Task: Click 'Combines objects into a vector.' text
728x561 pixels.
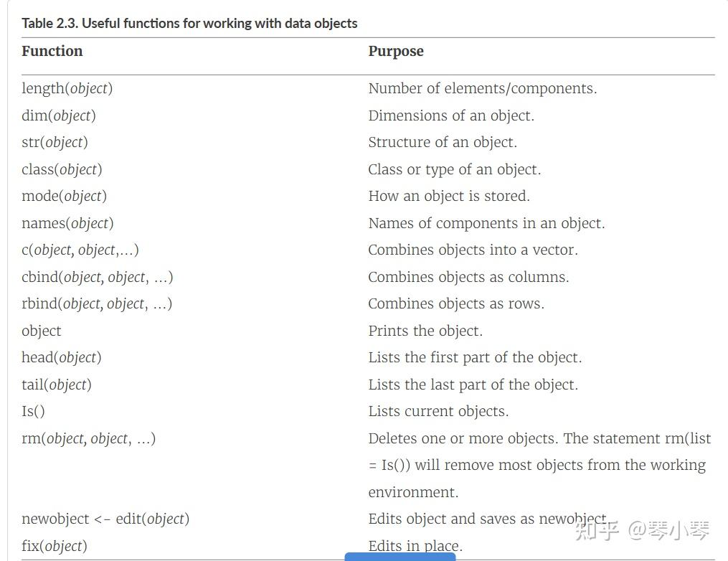Action: pyautogui.click(x=473, y=250)
